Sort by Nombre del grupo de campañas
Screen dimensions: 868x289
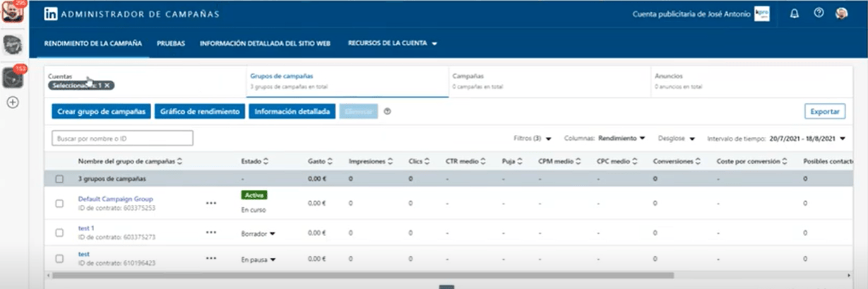[130, 162]
